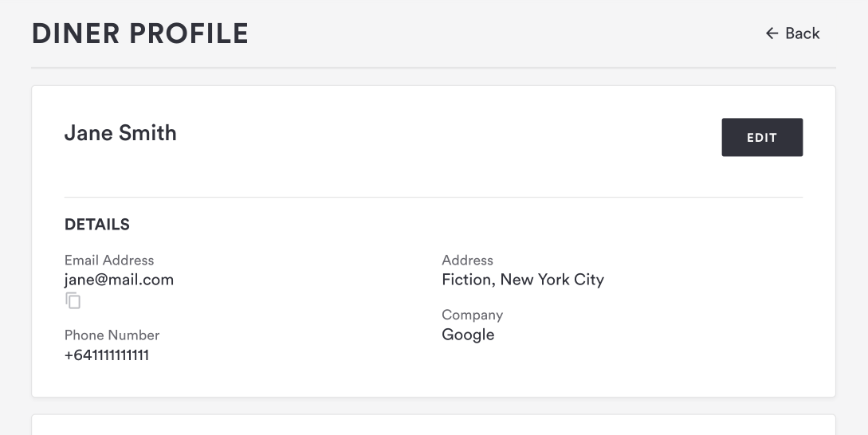Image resolution: width=868 pixels, height=435 pixels.
Task: Select the jane@mail.com email text
Action: point(119,280)
